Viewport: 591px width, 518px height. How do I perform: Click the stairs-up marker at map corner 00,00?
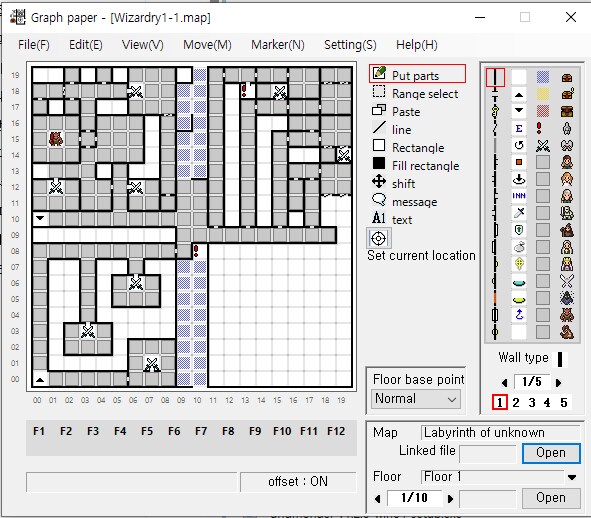[x=40, y=379]
